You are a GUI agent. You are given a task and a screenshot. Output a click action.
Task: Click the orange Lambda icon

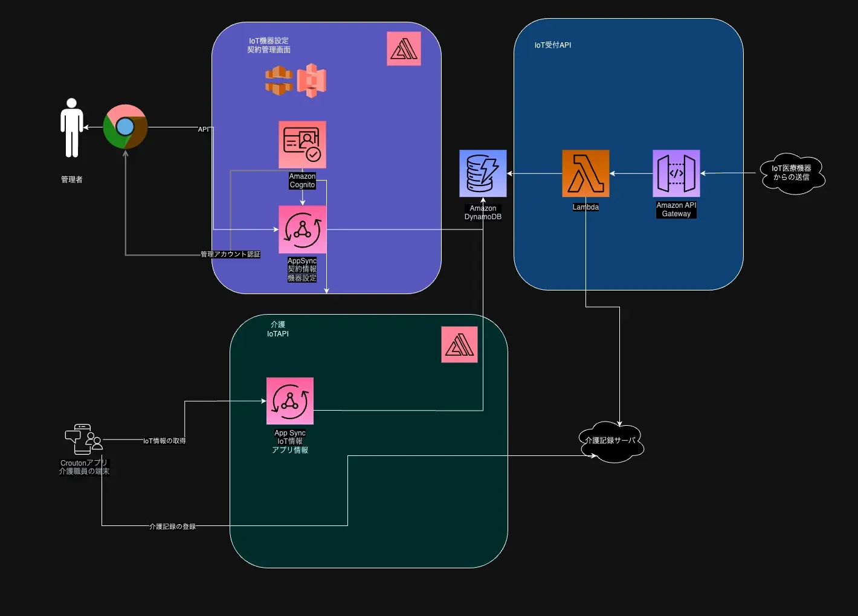(585, 173)
